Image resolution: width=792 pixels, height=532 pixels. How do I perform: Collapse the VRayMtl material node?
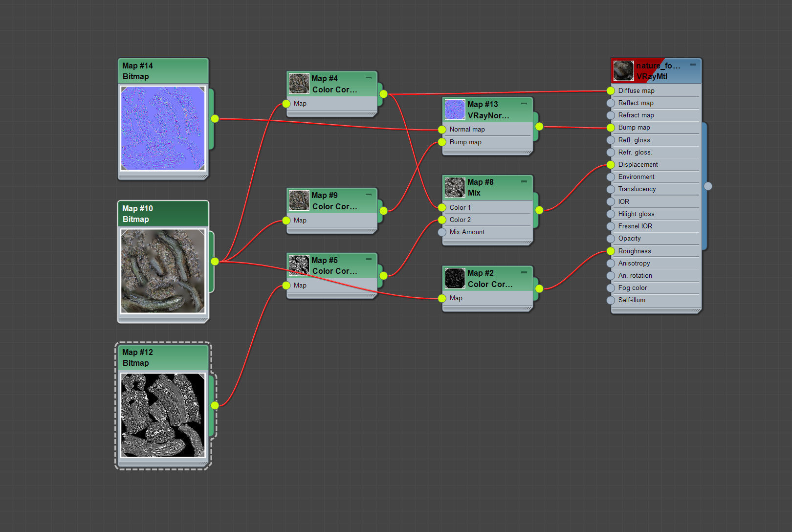(x=693, y=65)
